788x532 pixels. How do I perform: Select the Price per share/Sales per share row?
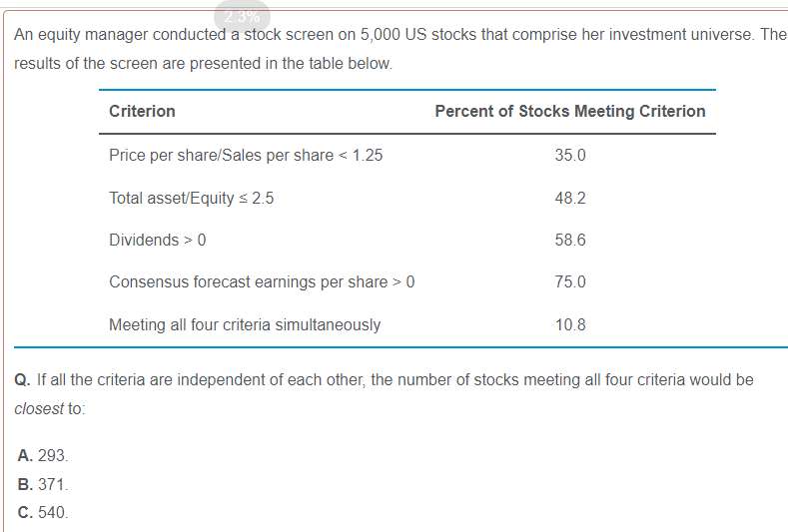pos(246,156)
